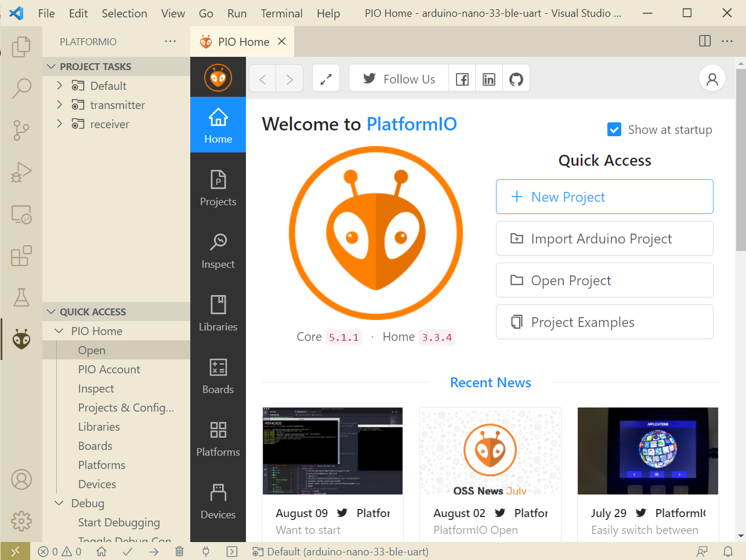Screen dimensions: 746x560
Task: Select Home in PIO sidebar
Action: point(218,125)
